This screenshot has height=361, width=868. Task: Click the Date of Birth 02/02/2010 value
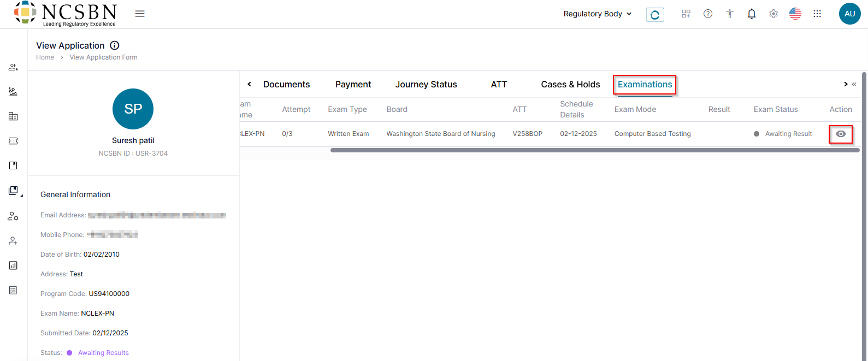click(x=102, y=255)
